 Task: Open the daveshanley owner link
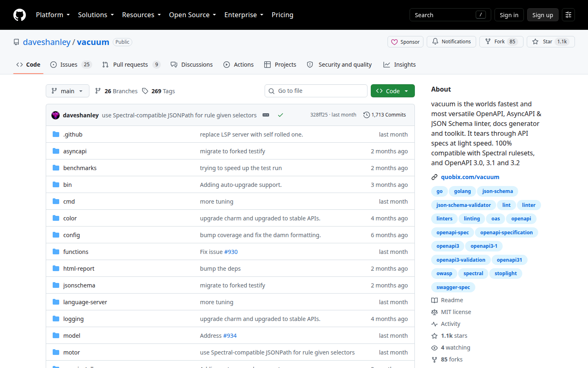pyautogui.click(x=47, y=42)
